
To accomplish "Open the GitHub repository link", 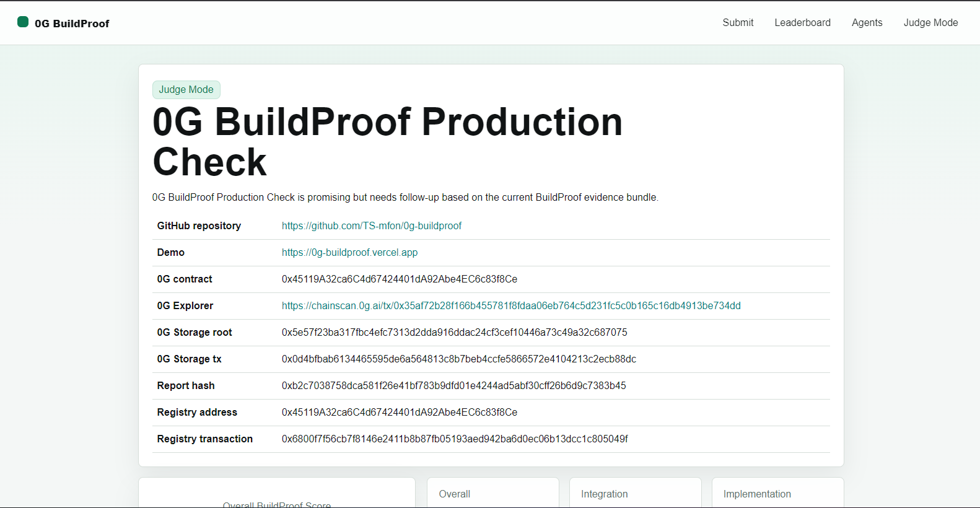I will tap(372, 226).
